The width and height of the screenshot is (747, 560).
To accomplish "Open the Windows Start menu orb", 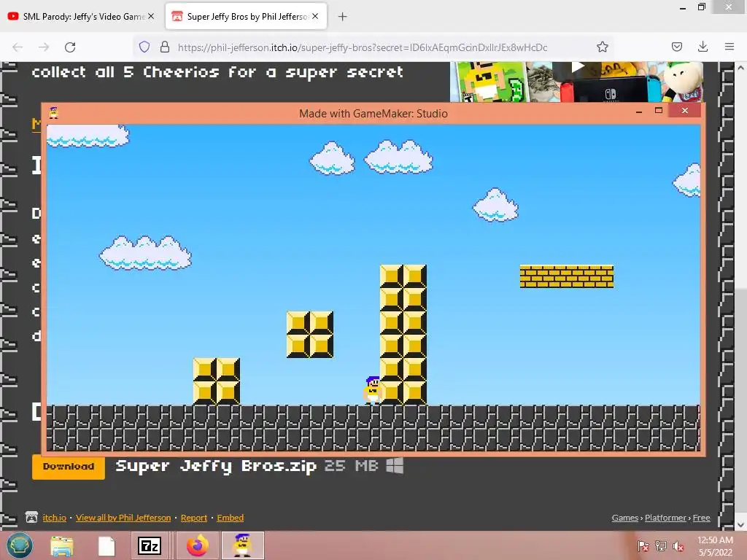I will (x=20, y=545).
